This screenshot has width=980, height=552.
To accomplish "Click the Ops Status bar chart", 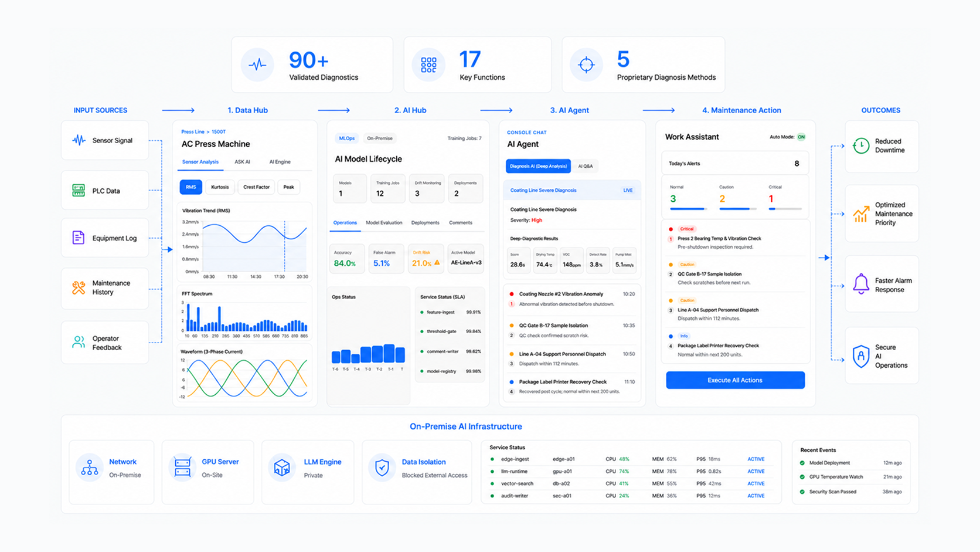I will 368,353.
